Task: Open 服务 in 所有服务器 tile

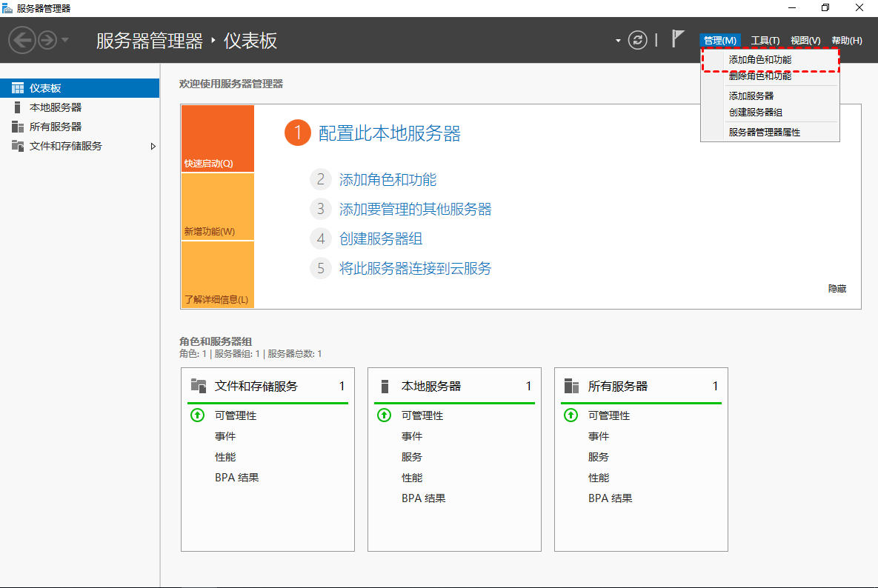Action: tap(599, 457)
